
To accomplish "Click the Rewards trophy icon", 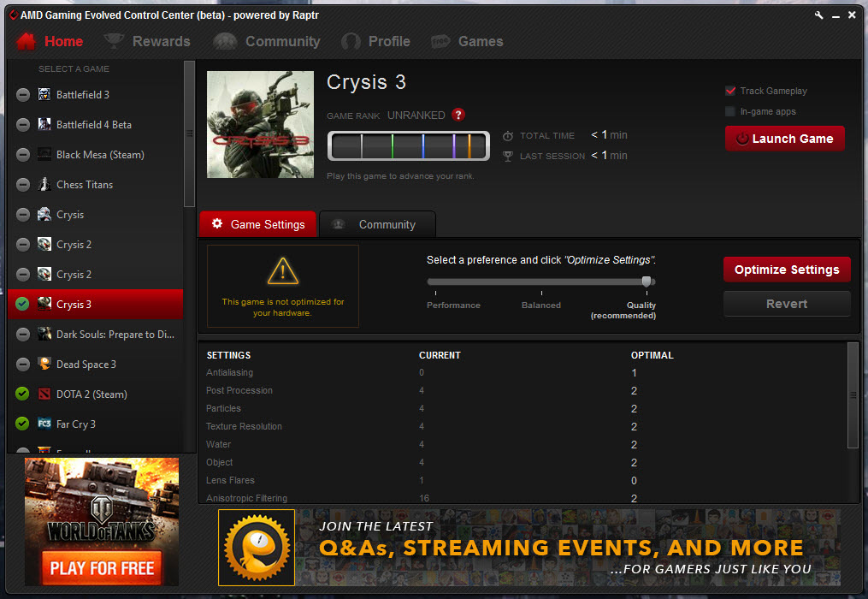I will [114, 41].
